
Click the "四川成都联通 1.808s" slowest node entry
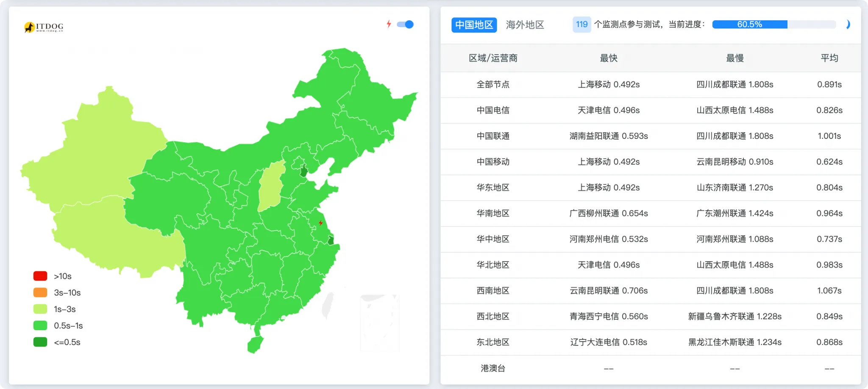pyautogui.click(x=734, y=85)
